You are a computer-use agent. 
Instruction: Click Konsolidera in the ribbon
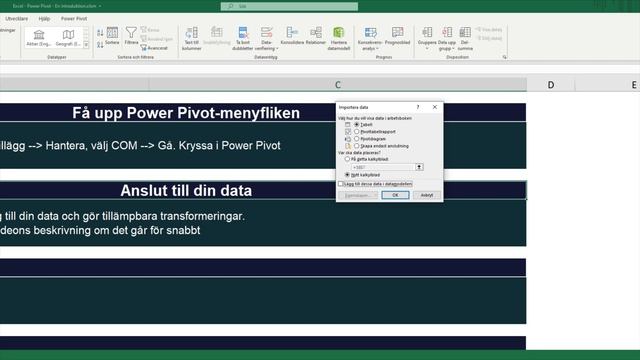(x=292, y=36)
